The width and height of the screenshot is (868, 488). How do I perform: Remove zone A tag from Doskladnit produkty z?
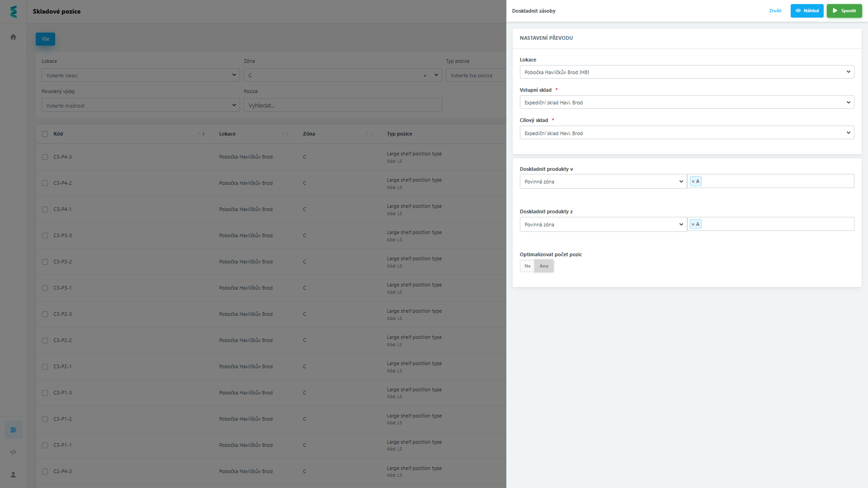point(693,225)
